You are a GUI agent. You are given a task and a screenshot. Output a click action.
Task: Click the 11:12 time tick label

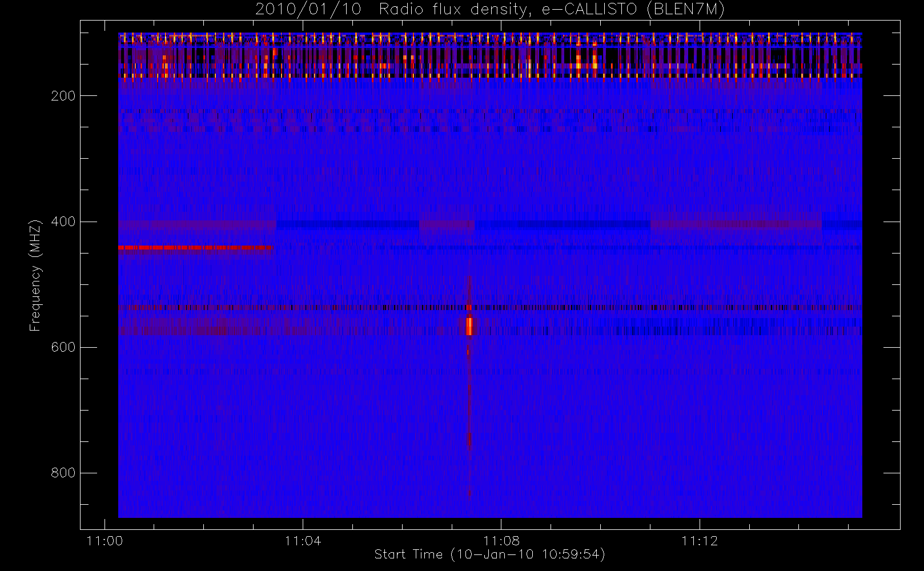[x=700, y=541]
